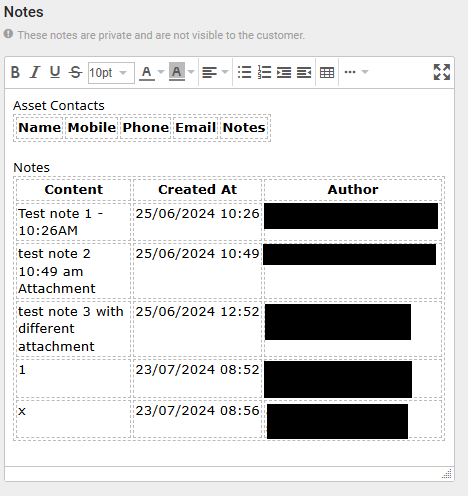This screenshot has height=496, width=468.
Task: Click the content cell containing "1"
Action: (74, 378)
